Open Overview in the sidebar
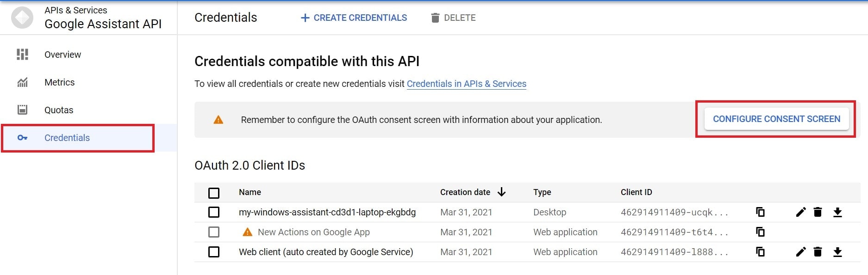Screen dimensions: 868x275 point(62,55)
